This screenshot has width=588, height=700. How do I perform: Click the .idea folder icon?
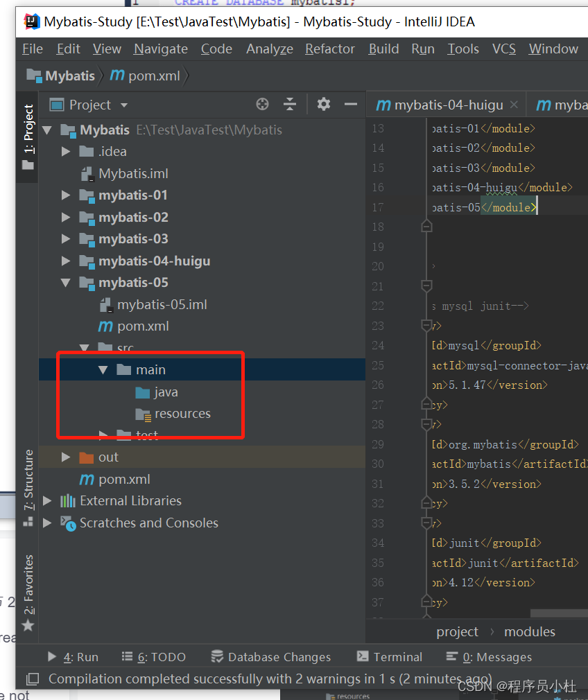tap(86, 152)
